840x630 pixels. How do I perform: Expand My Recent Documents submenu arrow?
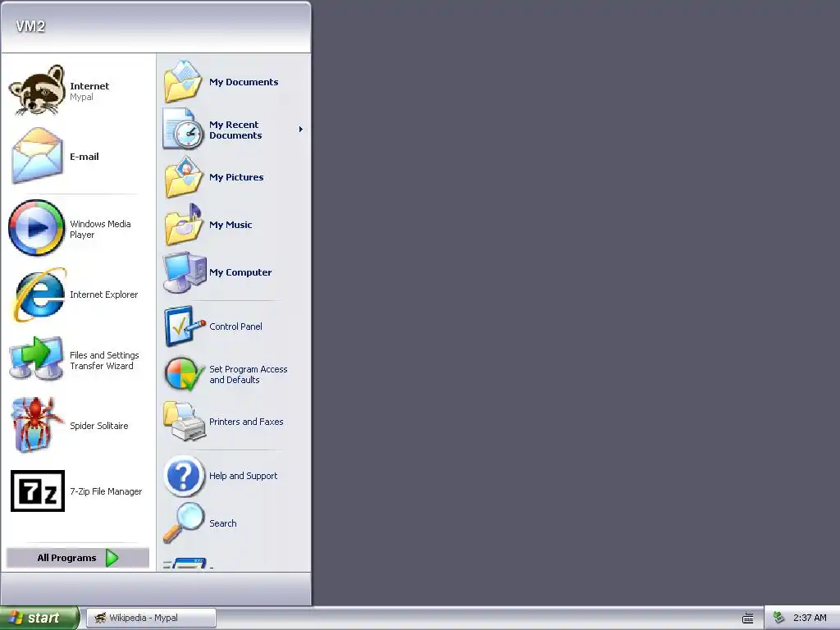coord(300,129)
